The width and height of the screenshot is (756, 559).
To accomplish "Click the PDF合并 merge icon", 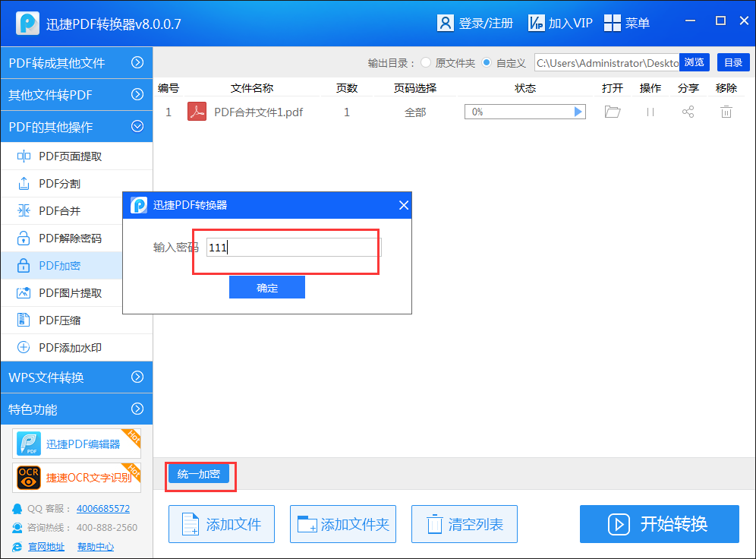I will [x=24, y=211].
